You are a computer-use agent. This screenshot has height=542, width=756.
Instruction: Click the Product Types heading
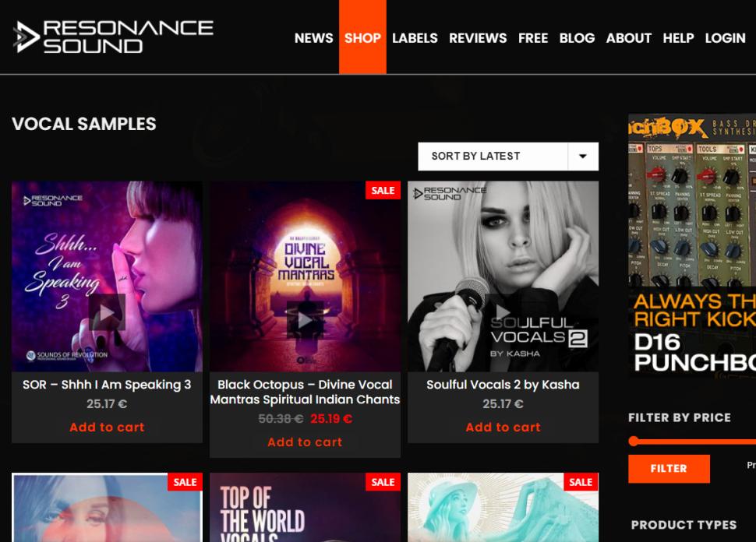pos(684,525)
